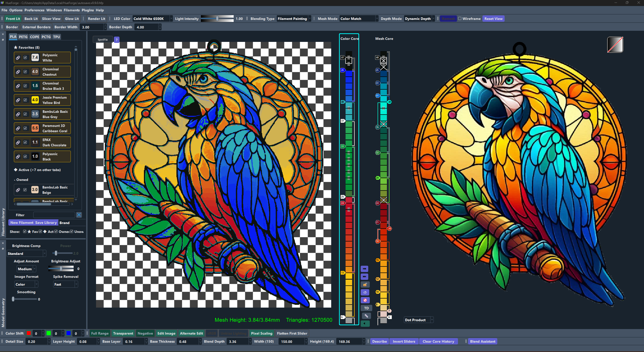
Task: Click the unlock padlock icon
Action: tap(365, 284)
